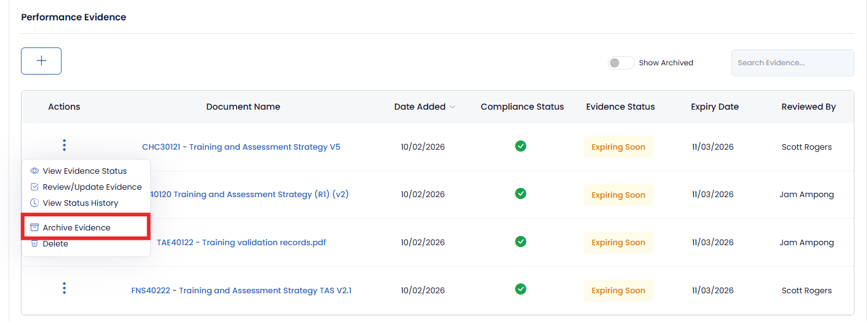
Task: Open actions menu for FNS40222 row
Action: [x=64, y=288]
